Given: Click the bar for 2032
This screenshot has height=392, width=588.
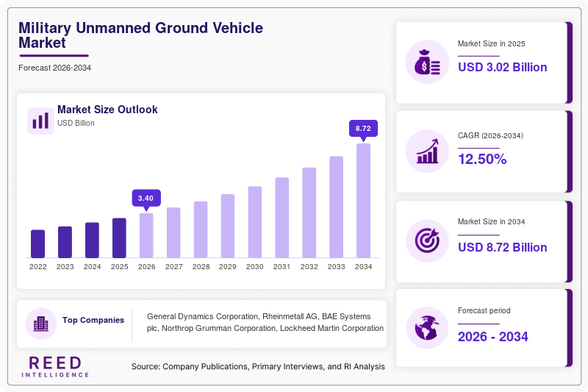Looking at the screenshot, I should [309, 213].
